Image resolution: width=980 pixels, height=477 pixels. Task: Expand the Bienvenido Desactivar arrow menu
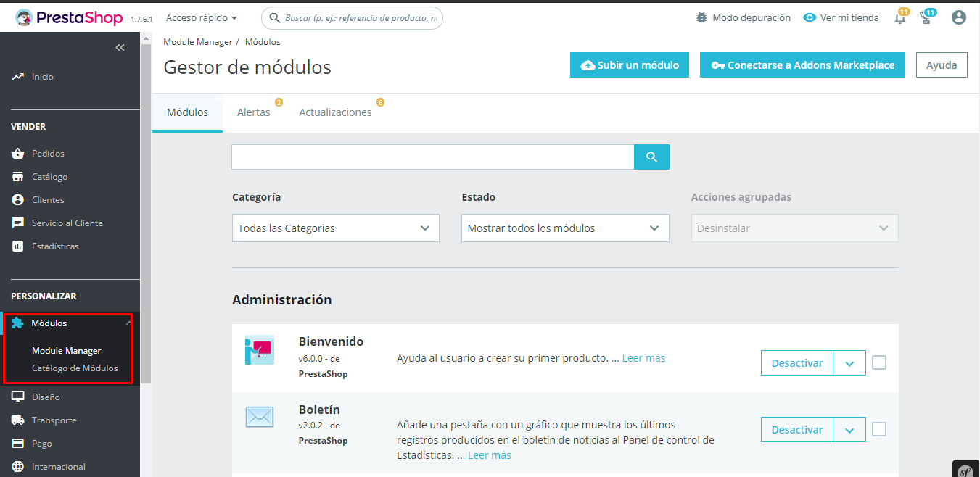pos(849,363)
